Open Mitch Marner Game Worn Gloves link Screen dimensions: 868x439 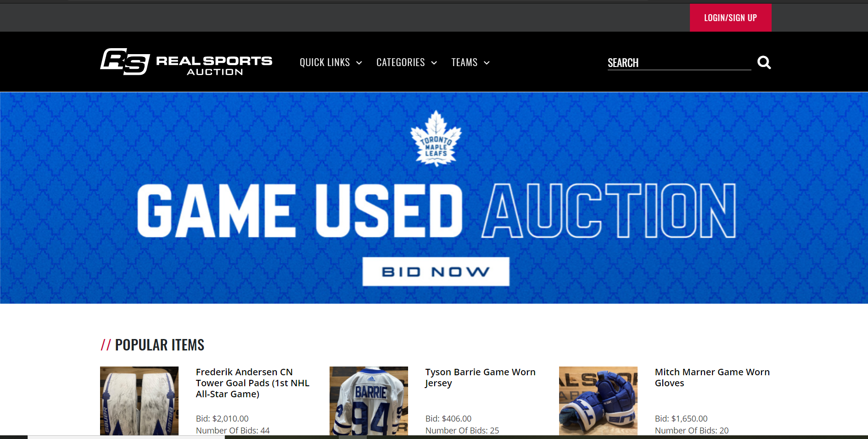[712, 378]
